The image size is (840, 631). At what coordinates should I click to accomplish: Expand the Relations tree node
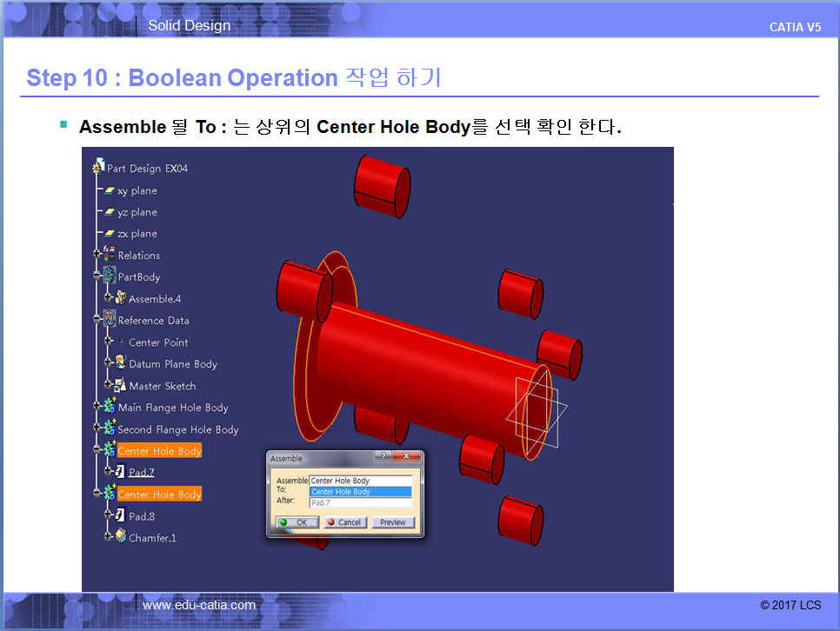pos(97,255)
